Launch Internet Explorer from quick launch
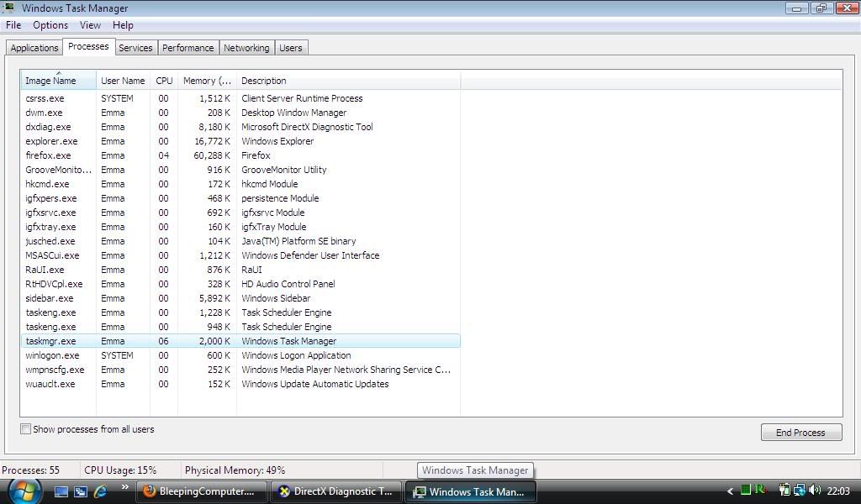The height and width of the screenshot is (504, 861). (x=101, y=491)
